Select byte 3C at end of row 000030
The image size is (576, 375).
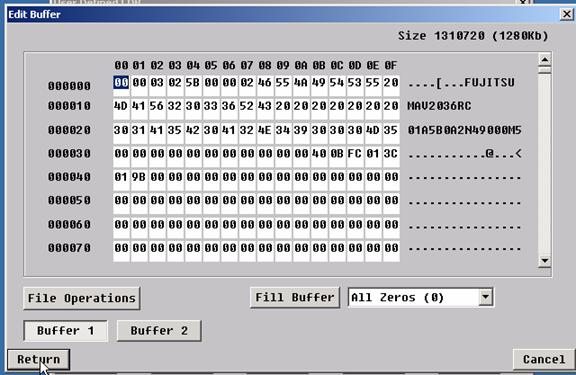point(390,154)
